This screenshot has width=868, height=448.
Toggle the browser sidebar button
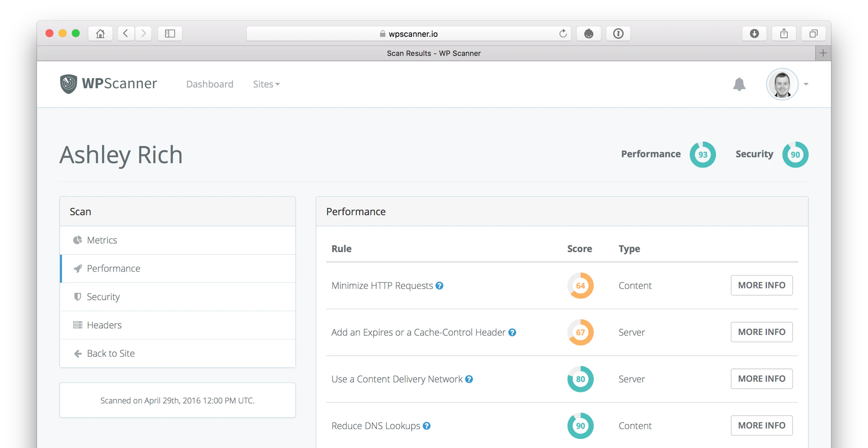(170, 34)
